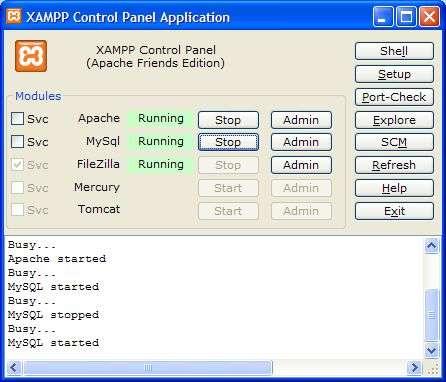Open Help

pos(394,188)
